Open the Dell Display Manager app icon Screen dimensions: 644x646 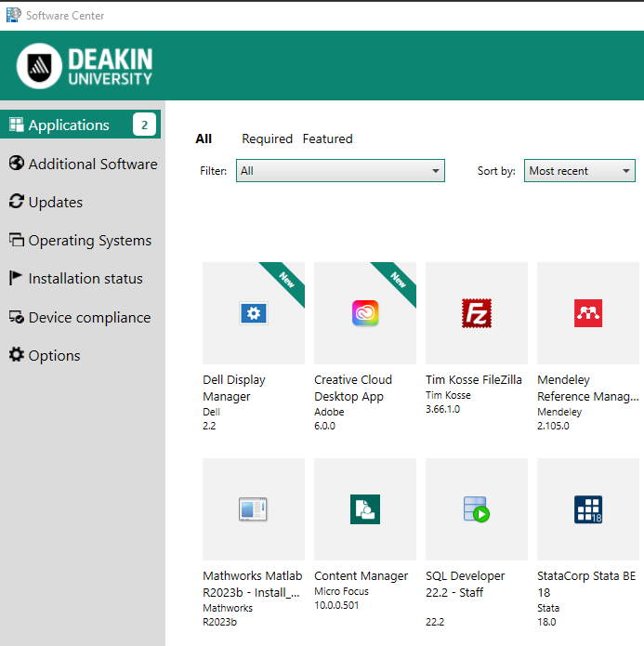coord(254,313)
